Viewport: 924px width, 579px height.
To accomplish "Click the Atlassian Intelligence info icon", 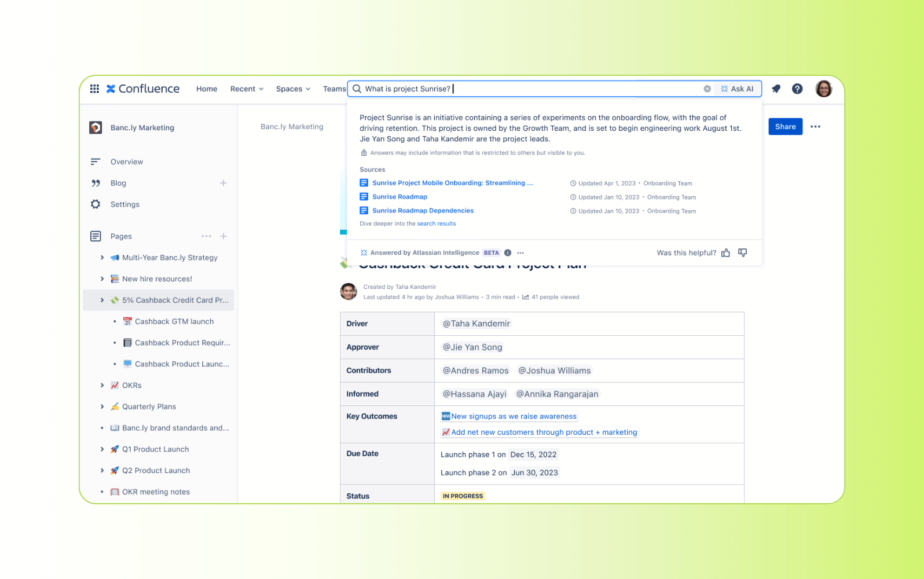I will click(508, 253).
